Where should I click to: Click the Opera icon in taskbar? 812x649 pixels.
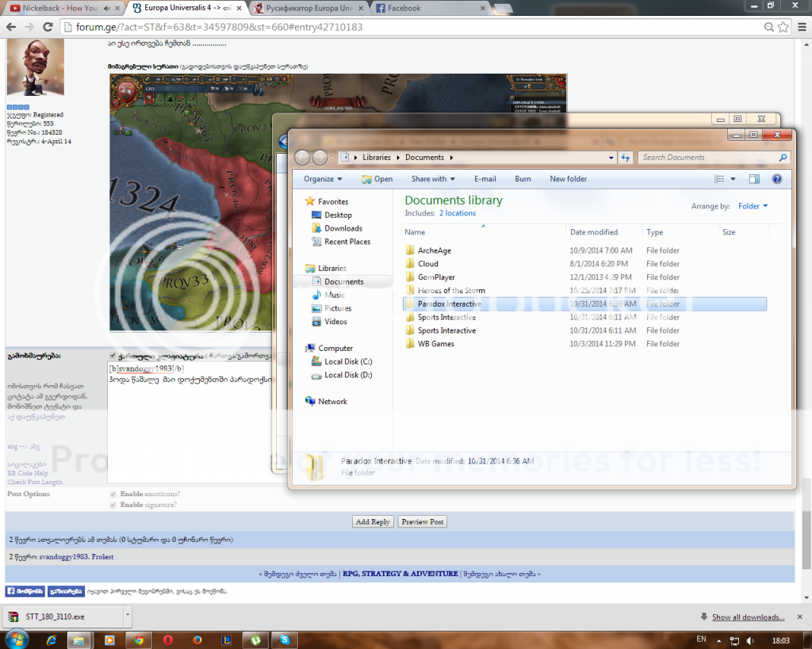(167, 639)
